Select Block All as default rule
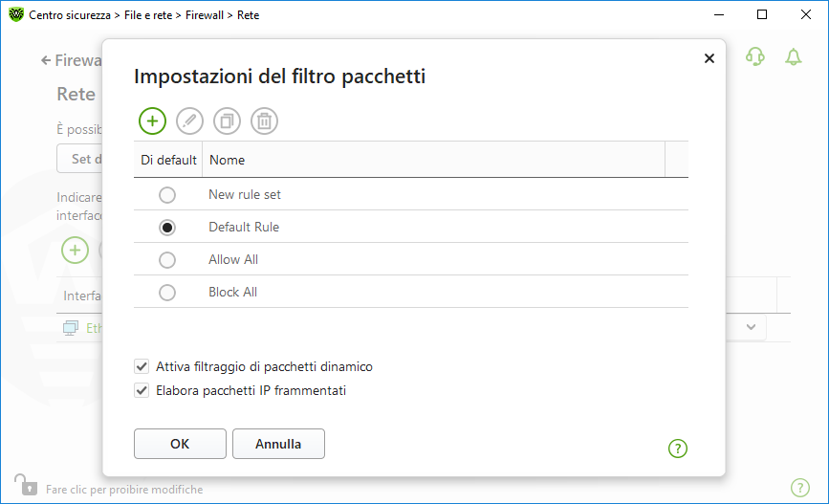The width and height of the screenshot is (829, 504). point(167,293)
